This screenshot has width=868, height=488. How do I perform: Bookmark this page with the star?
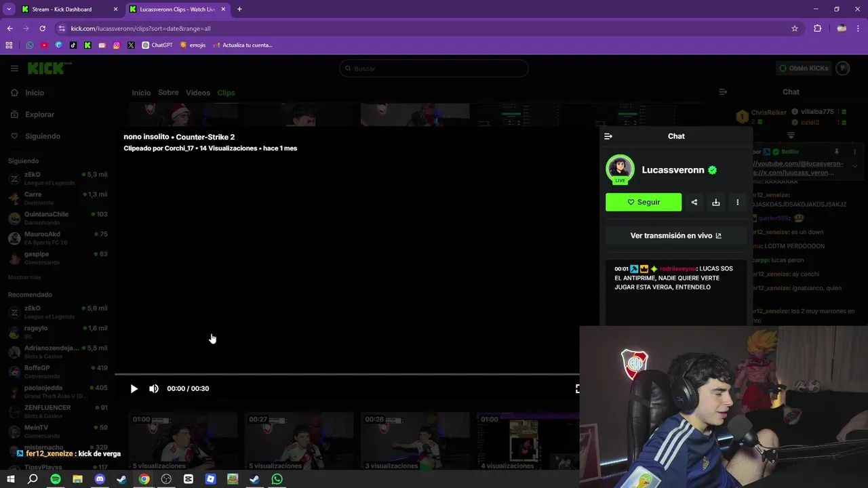[795, 28]
